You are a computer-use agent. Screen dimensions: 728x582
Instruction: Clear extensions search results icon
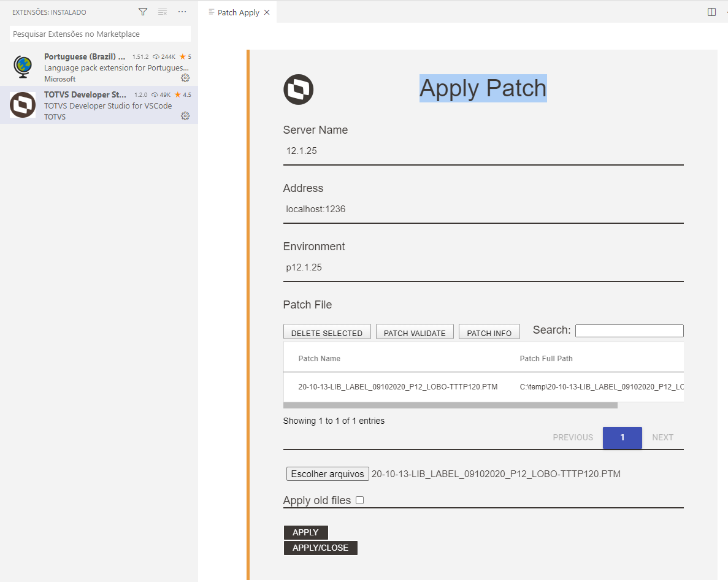163,12
